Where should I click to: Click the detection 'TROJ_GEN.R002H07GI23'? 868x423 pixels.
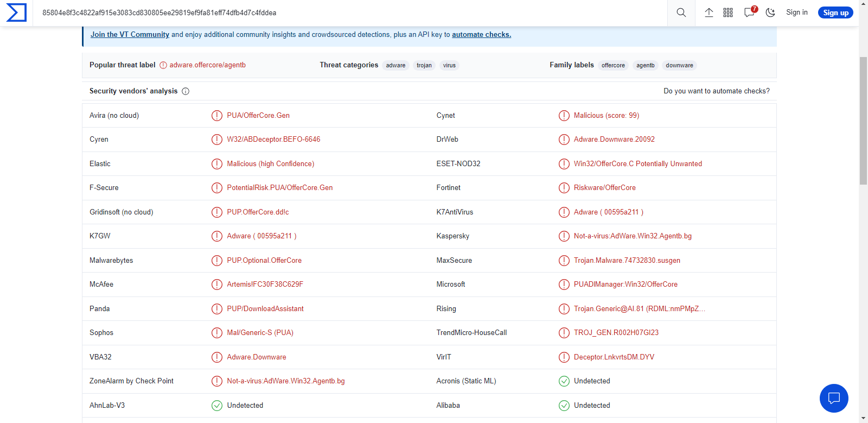(616, 333)
